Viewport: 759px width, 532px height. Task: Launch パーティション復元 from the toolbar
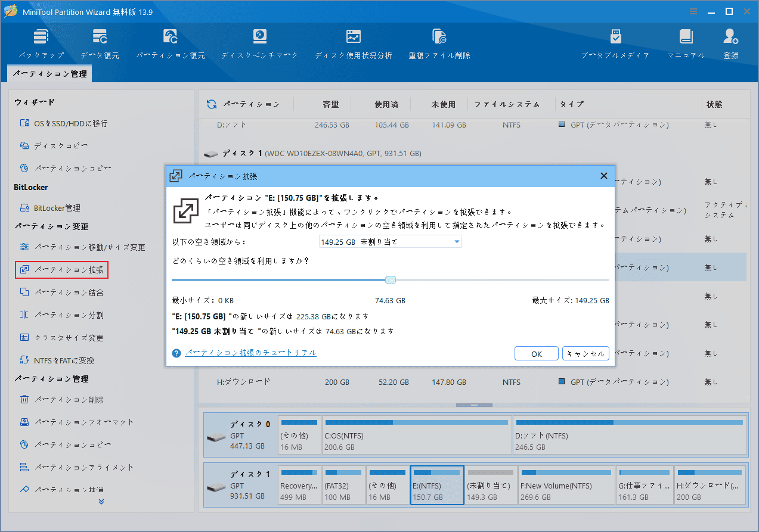point(170,43)
